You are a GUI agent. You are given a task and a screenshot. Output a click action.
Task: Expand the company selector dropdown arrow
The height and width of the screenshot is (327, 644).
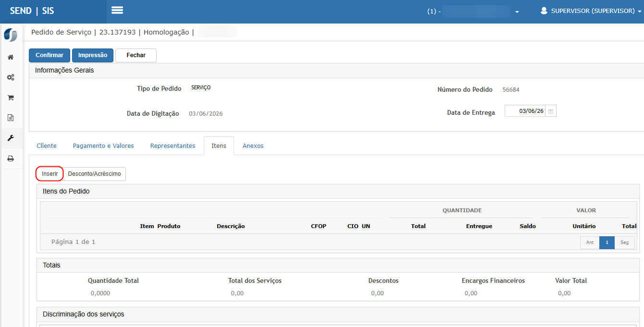pyautogui.click(x=517, y=12)
